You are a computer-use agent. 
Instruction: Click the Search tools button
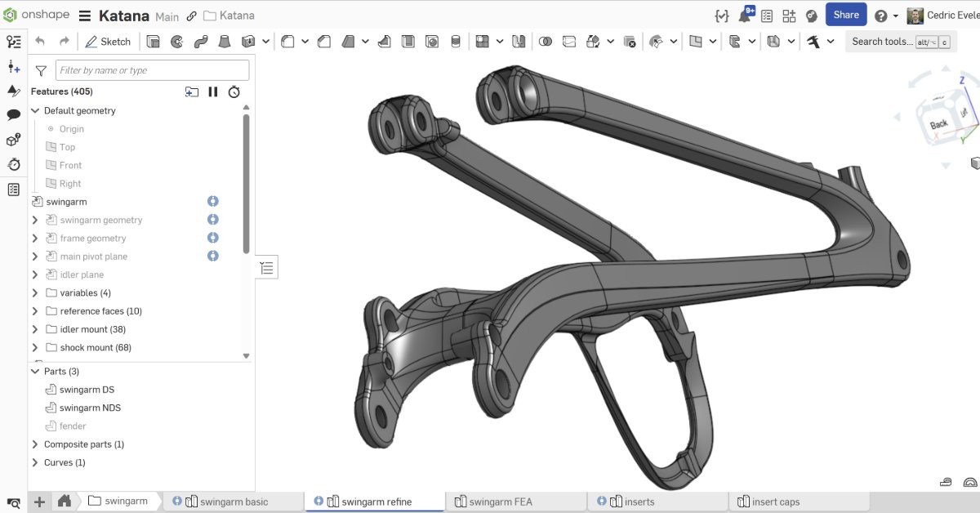(901, 42)
